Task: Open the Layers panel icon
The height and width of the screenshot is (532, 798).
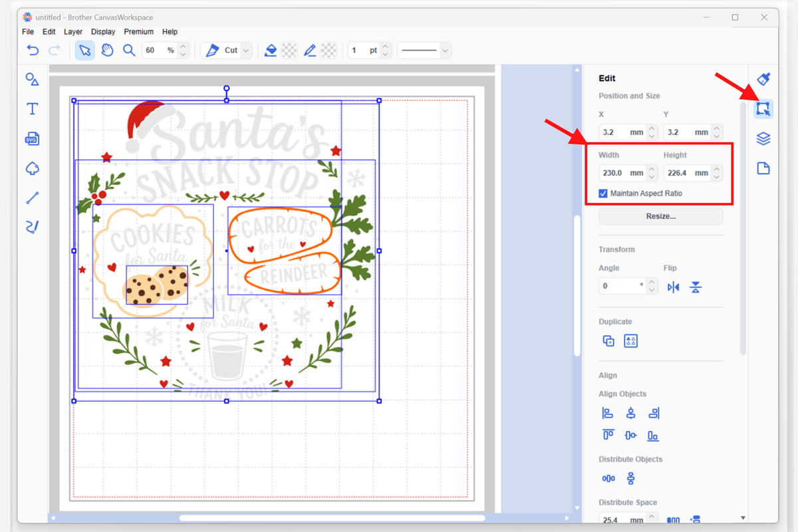Action: tap(763, 138)
